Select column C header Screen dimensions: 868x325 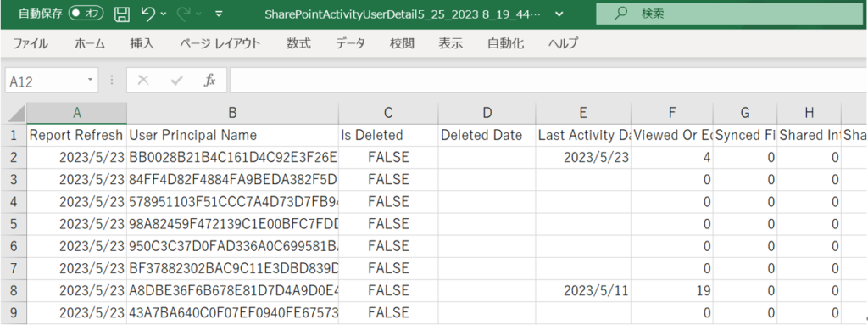click(x=388, y=113)
